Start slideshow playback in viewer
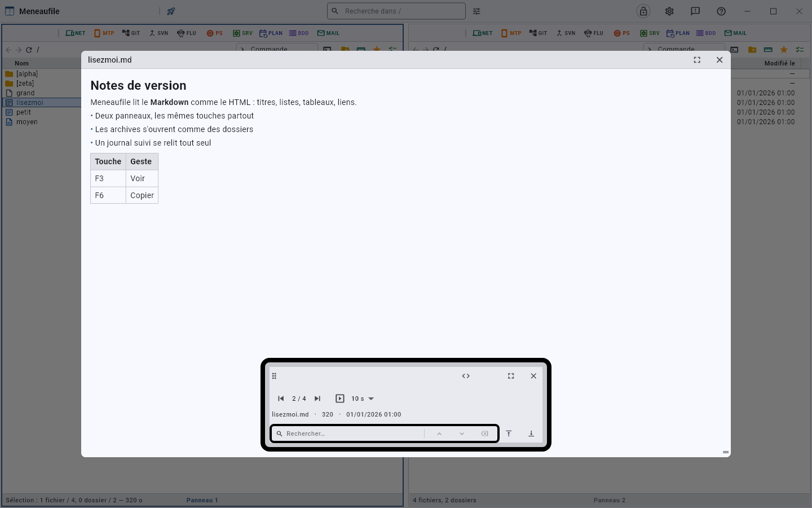812x508 pixels. tap(340, 398)
